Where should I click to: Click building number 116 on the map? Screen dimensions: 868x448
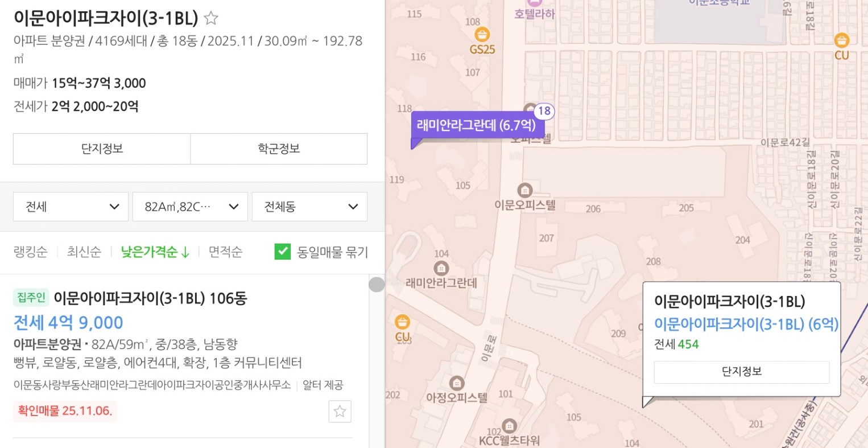(x=418, y=57)
